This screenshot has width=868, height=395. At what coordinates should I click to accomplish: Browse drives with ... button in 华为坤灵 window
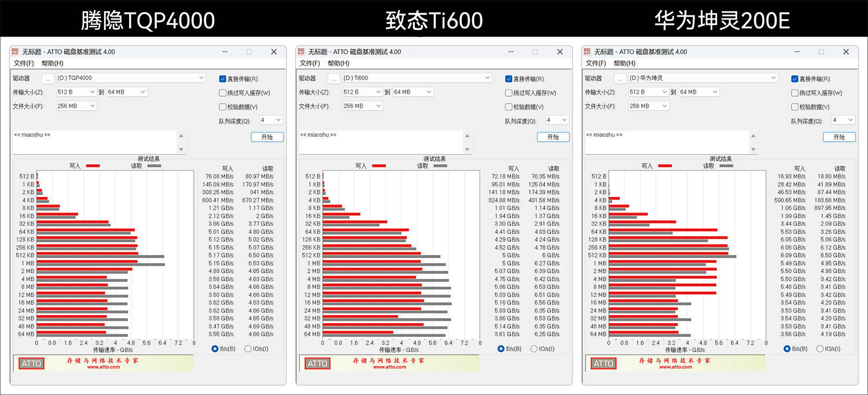click(x=620, y=78)
